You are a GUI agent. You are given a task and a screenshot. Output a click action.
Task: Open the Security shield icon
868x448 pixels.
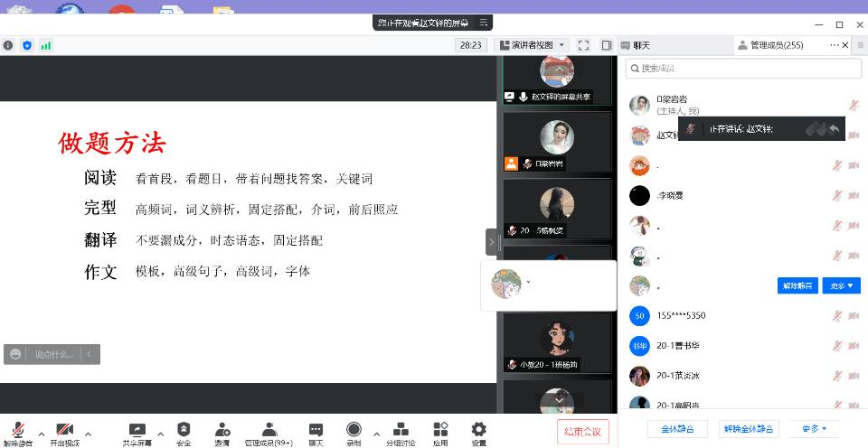pyautogui.click(x=184, y=430)
